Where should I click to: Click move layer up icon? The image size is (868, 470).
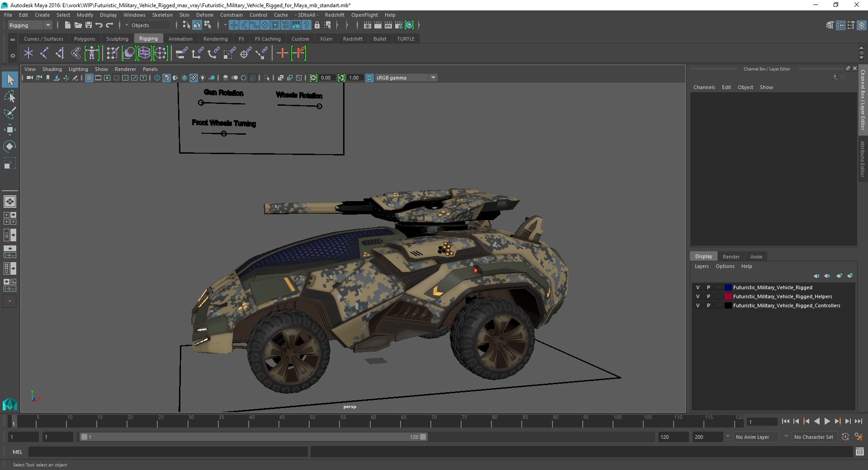point(816,276)
